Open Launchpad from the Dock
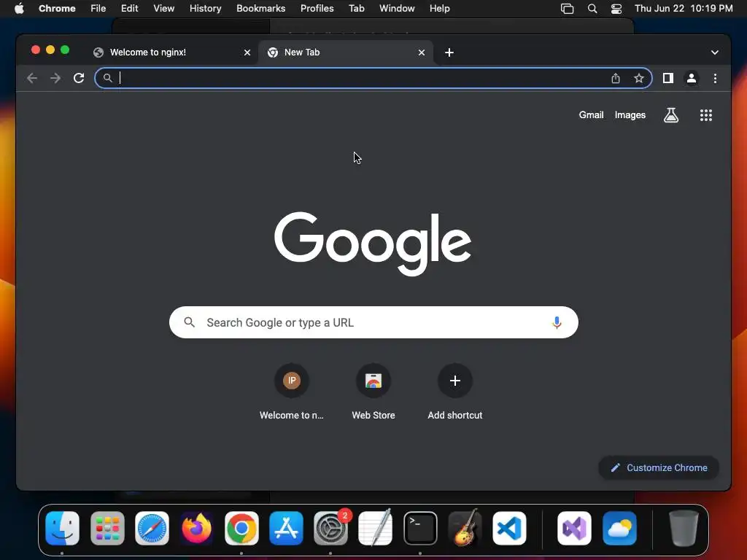 pos(107,528)
